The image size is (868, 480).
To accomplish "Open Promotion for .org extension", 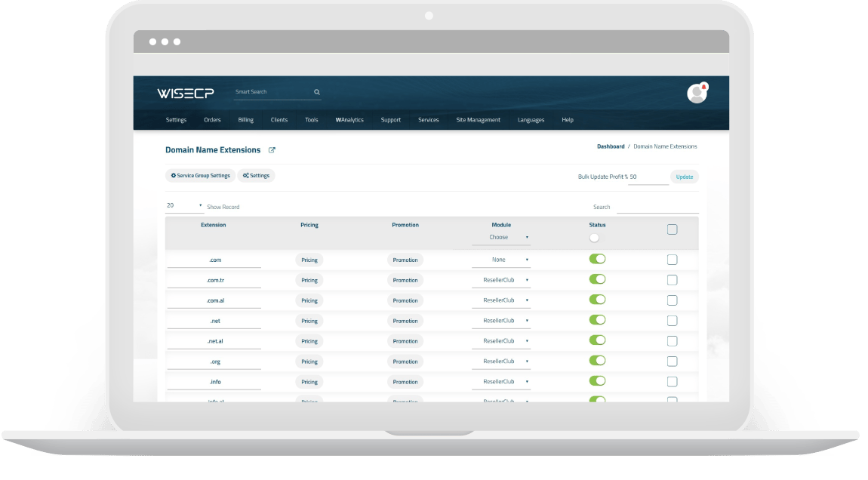I will (405, 362).
